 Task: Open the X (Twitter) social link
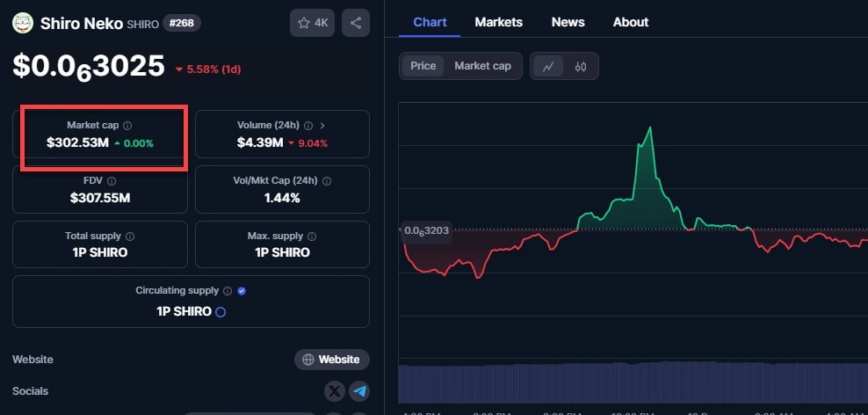(335, 391)
